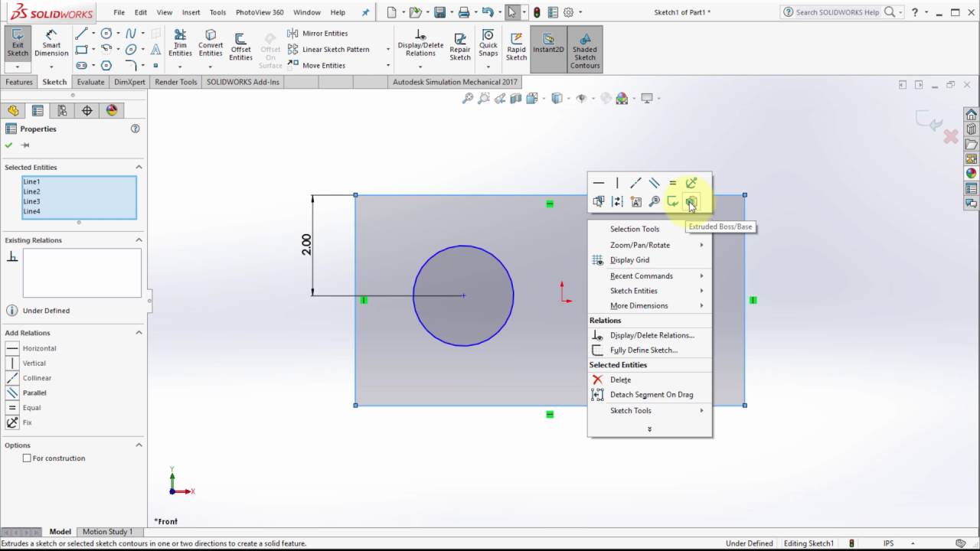Select Extruded Boss/Base in the context toolbar
Viewport: 980px width, 551px height.
tap(691, 201)
